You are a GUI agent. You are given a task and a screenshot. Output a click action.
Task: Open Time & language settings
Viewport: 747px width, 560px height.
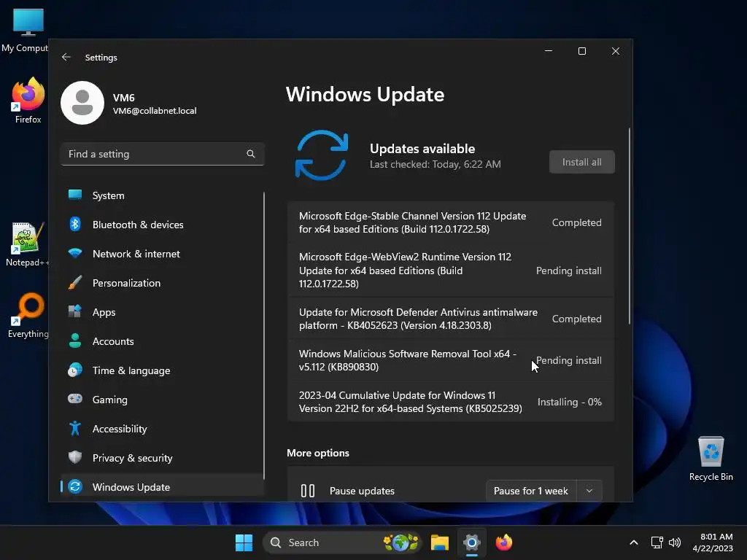click(162, 370)
